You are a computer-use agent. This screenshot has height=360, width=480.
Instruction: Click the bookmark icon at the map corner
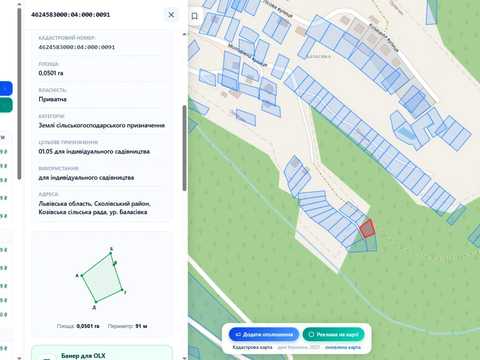pos(195,16)
